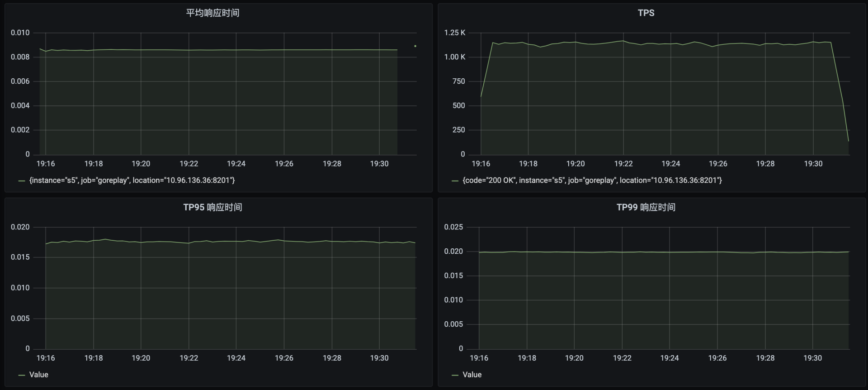Click the 19:30 x-axis label in TP99 panel
Screen dimensions: 868x390
[x=813, y=358]
